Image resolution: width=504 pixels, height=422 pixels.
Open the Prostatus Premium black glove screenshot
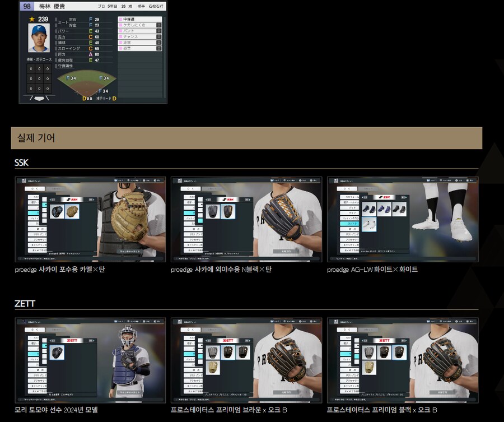403,360
